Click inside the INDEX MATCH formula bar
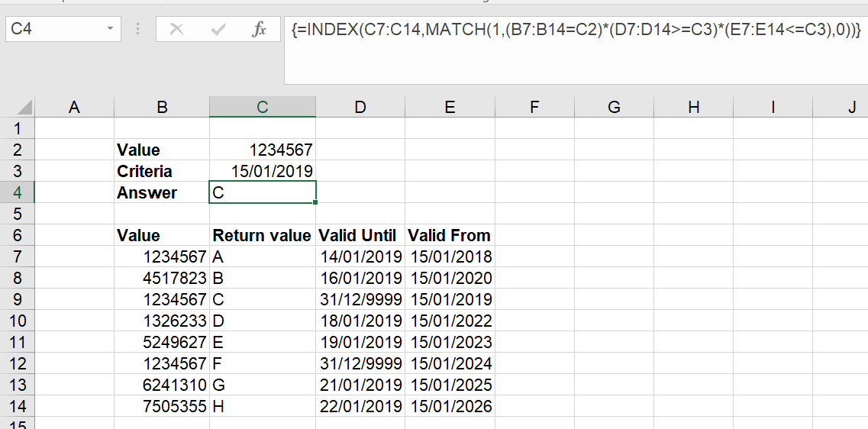868x429 pixels. click(x=576, y=51)
